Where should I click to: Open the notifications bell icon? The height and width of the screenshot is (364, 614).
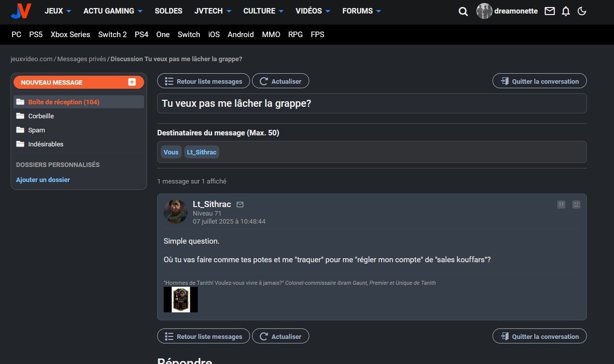click(566, 11)
